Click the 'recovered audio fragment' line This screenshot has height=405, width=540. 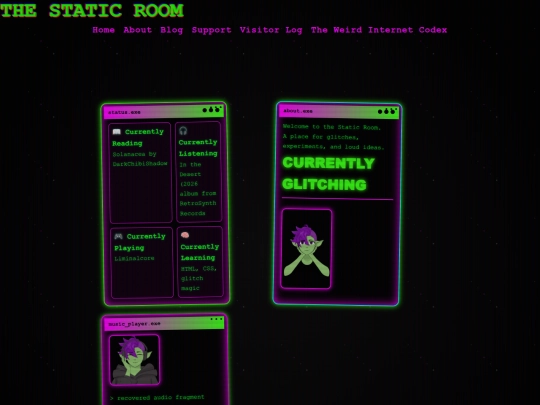click(x=157, y=397)
